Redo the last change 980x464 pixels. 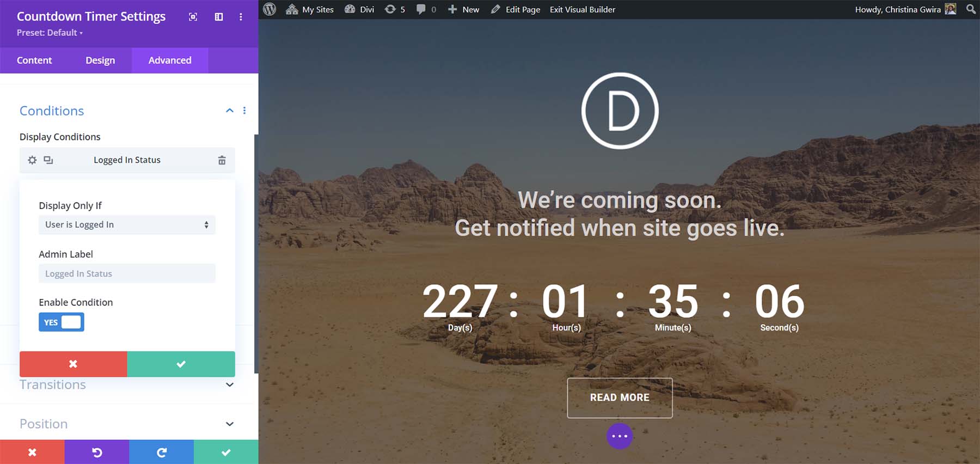pos(162,452)
